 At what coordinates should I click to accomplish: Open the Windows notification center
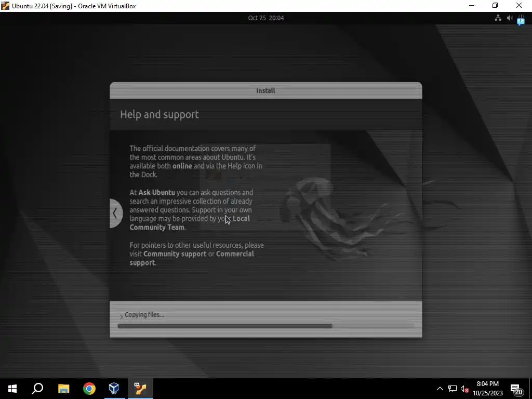pyautogui.click(x=517, y=389)
